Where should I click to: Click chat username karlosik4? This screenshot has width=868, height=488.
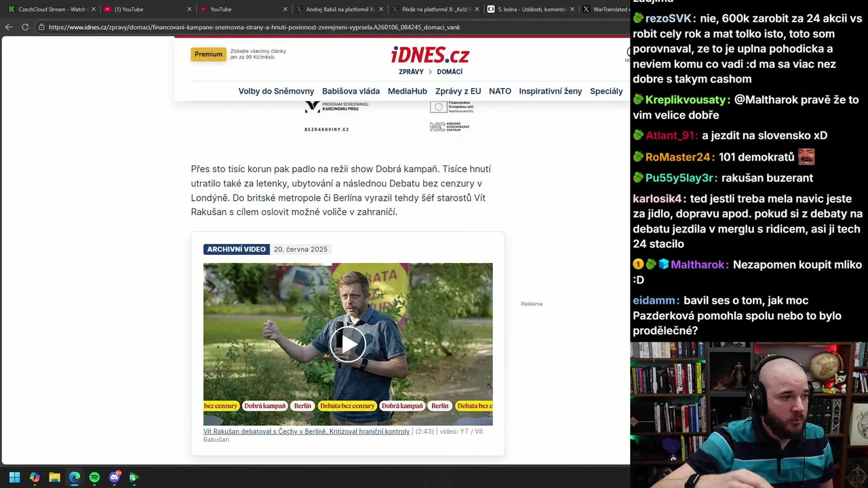(x=657, y=199)
